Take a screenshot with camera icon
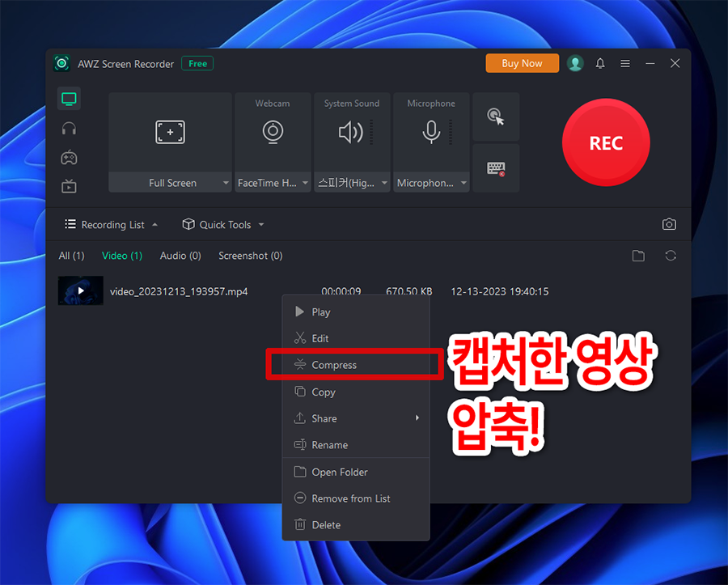Viewport: 728px width, 585px height. point(669,224)
